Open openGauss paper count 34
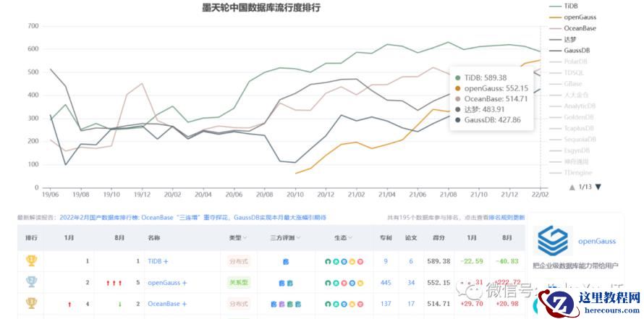The width and height of the screenshot is (644, 319). [411, 283]
